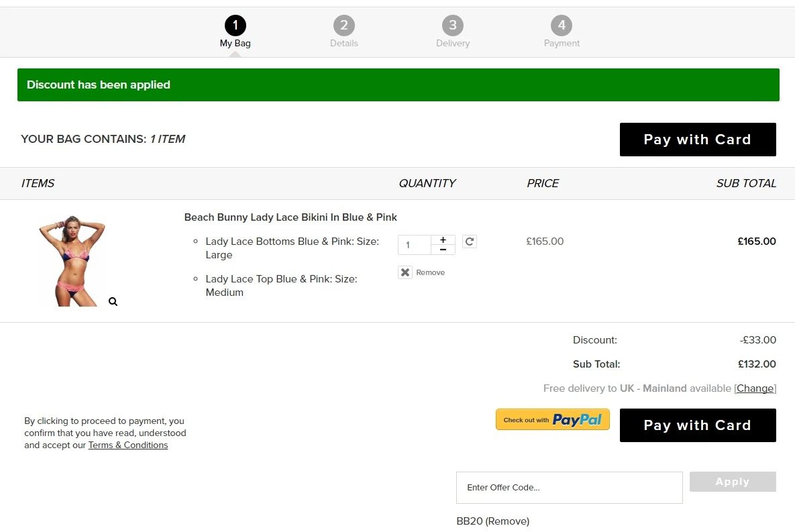Image resolution: width=795 pixels, height=532 pixels.
Task: Decrease quantity with the minus button
Action: pyautogui.click(x=443, y=250)
